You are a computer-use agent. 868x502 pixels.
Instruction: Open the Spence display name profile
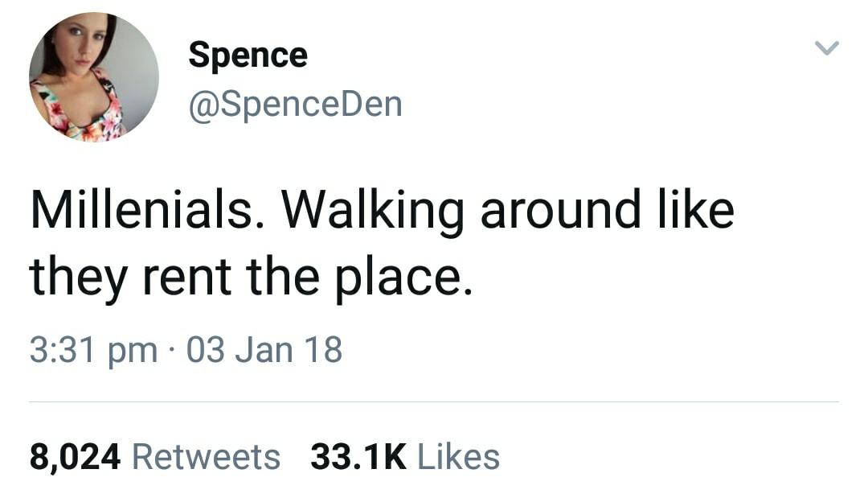pos(248,56)
